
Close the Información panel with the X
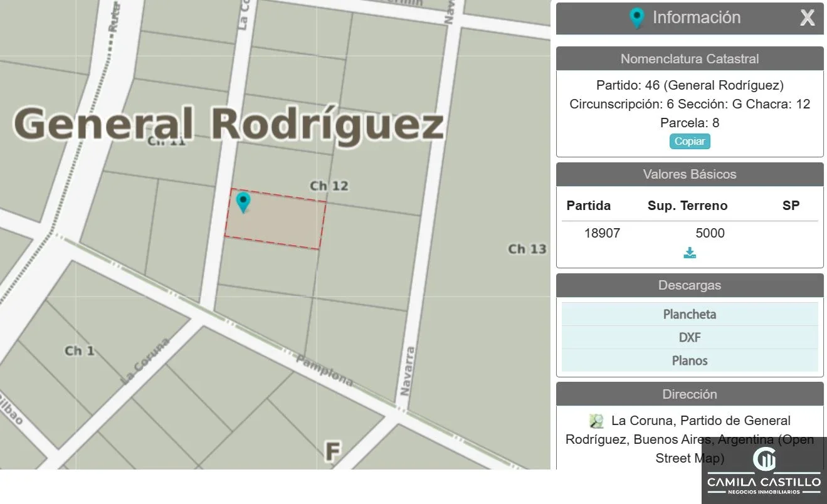tap(807, 18)
